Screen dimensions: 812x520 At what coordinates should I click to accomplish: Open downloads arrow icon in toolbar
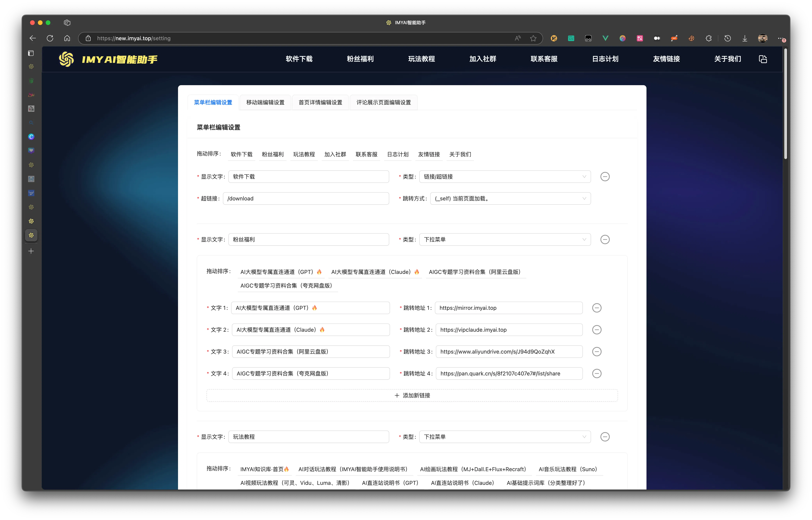(745, 38)
